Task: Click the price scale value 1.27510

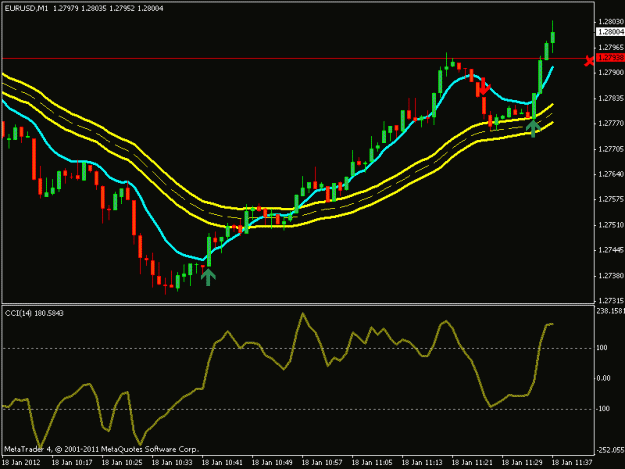Action: tap(611, 225)
